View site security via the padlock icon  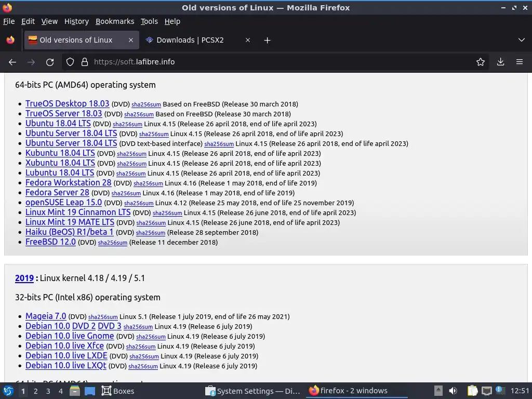click(x=85, y=62)
